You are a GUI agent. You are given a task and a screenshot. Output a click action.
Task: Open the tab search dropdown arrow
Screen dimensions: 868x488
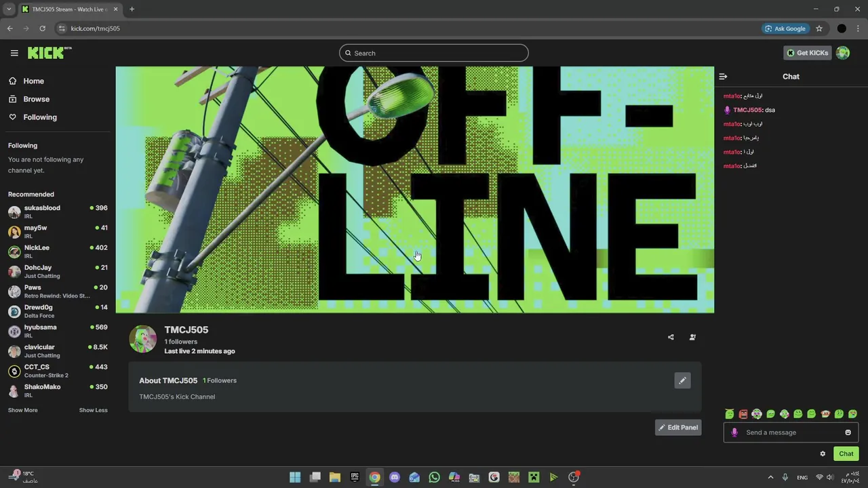point(9,9)
